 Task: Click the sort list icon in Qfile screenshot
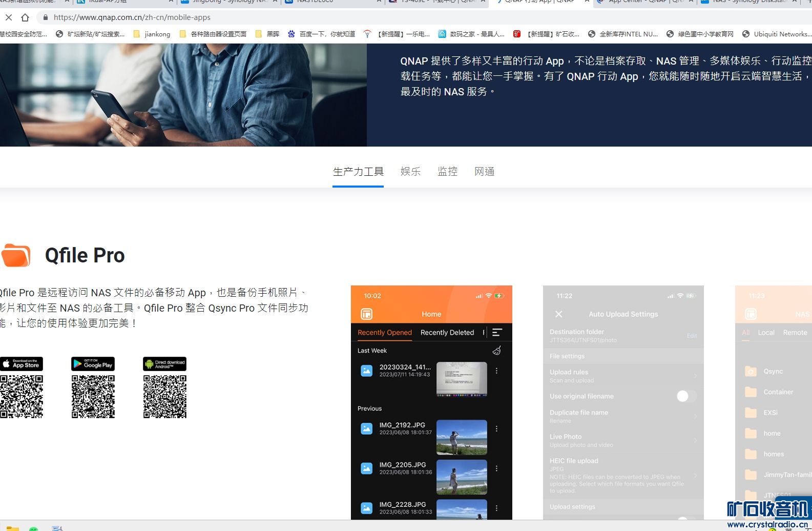[x=496, y=333]
